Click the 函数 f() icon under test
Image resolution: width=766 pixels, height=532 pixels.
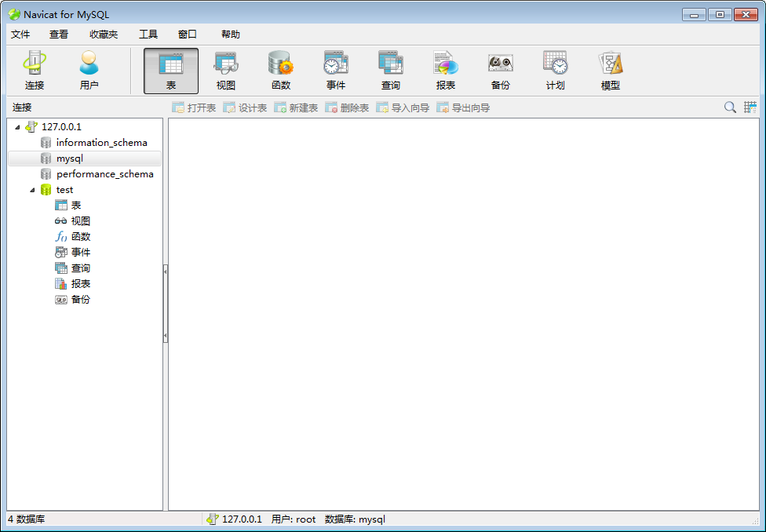coord(61,236)
